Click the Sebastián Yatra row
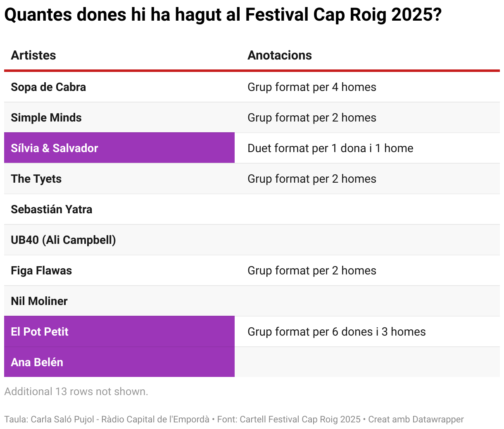 pos(252,209)
